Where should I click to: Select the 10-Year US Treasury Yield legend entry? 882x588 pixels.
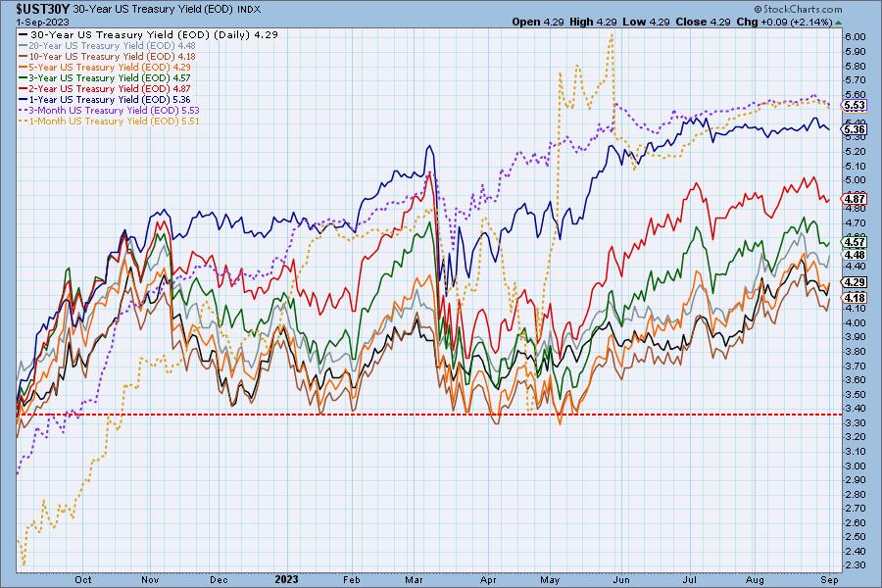[x=108, y=56]
